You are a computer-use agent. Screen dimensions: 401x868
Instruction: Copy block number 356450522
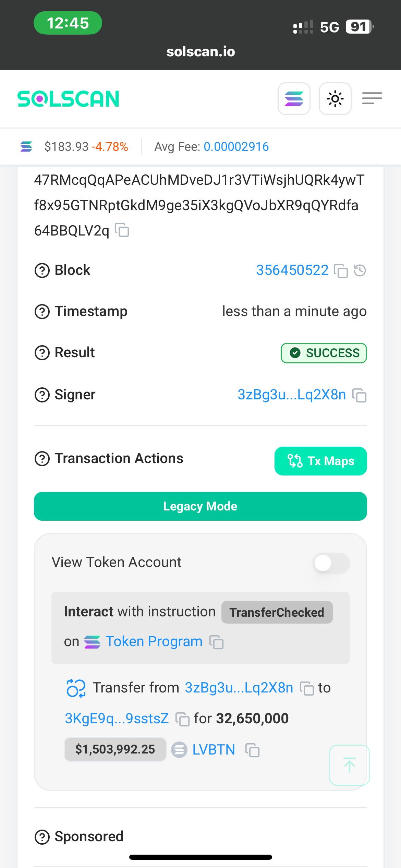[341, 271]
